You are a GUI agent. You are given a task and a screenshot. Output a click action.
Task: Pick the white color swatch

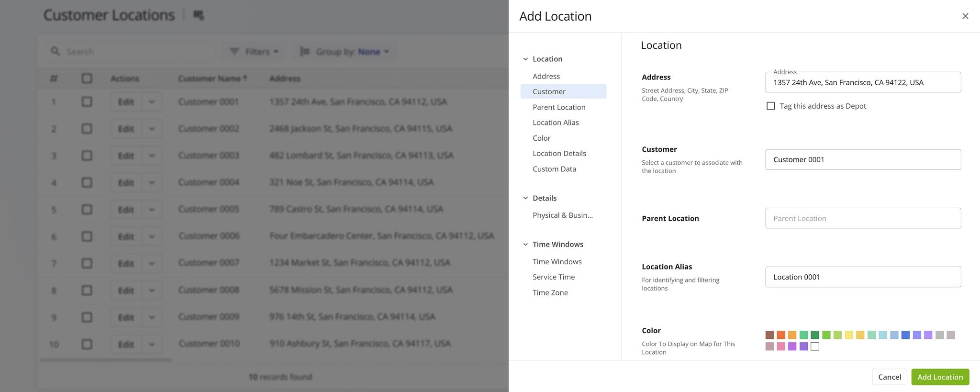coord(815,347)
